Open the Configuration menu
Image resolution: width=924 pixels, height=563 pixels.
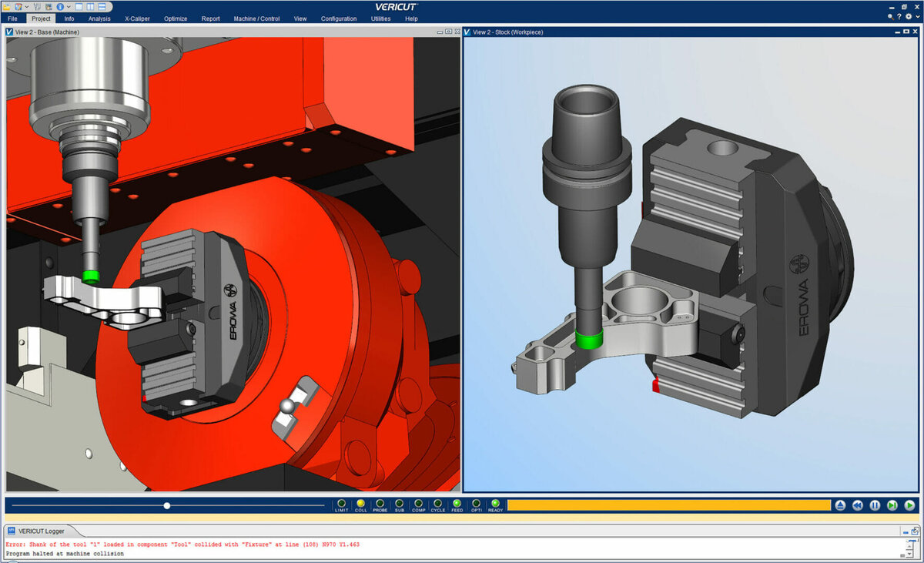(x=339, y=18)
